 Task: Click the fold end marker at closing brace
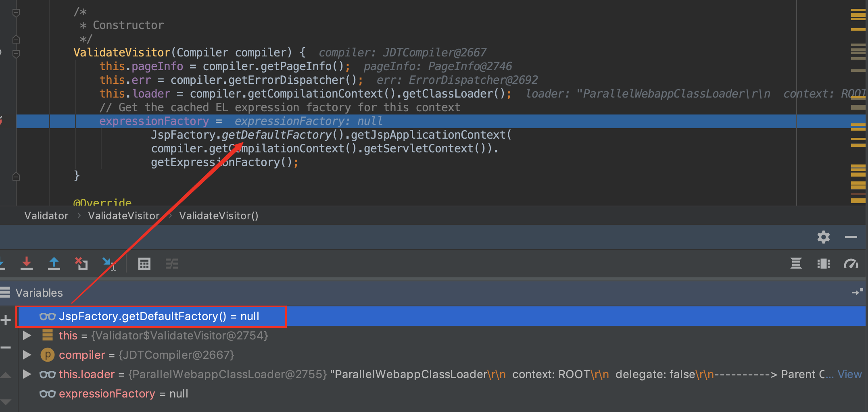point(16,176)
